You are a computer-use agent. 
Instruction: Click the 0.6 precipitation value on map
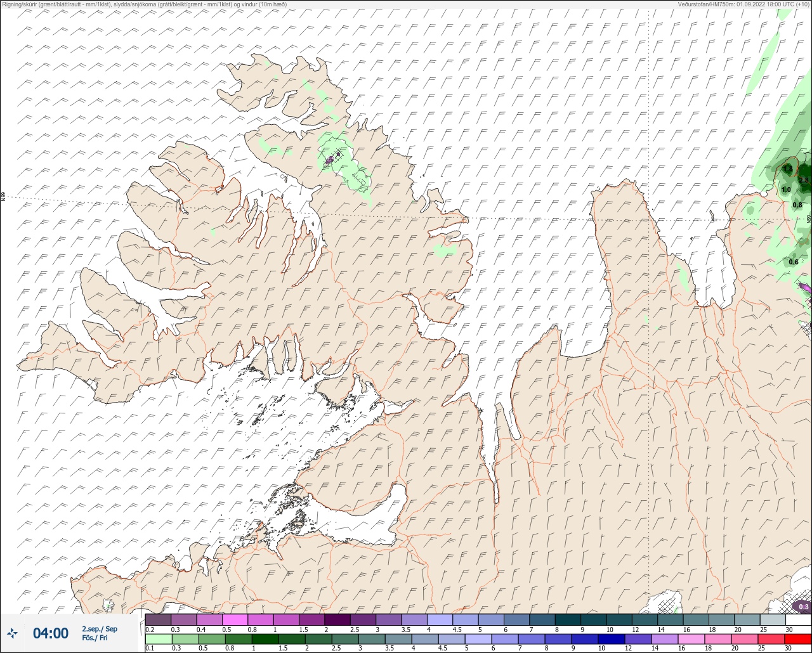coord(794,262)
